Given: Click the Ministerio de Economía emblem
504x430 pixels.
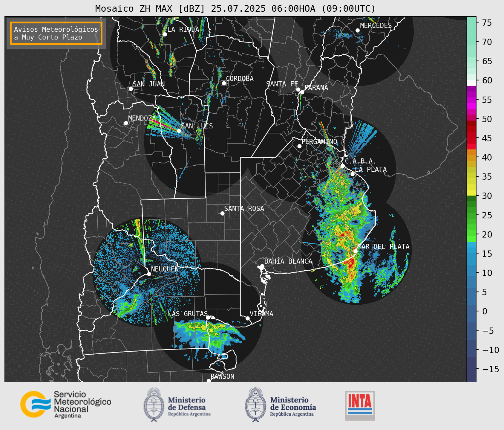Looking at the screenshot, I should click(x=256, y=405).
